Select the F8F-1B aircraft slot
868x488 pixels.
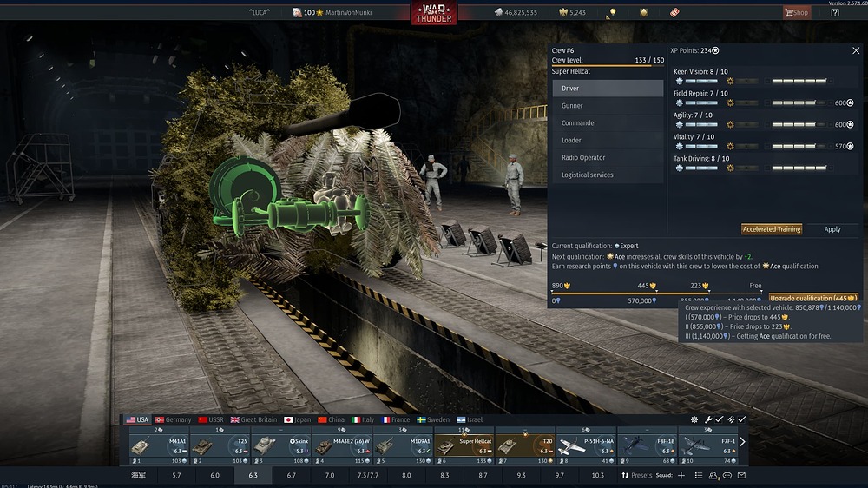pos(648,447)
